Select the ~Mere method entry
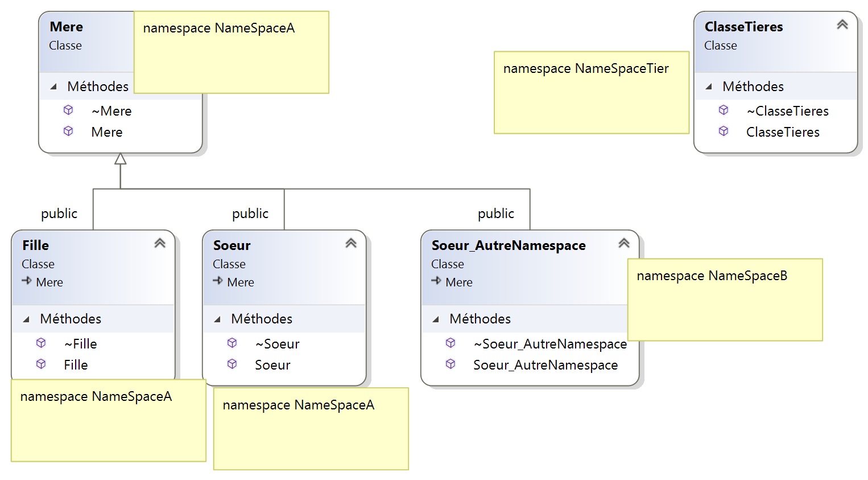Image resolution: width=868 pixels, height=480 pixels. click(x=111, y=111)
